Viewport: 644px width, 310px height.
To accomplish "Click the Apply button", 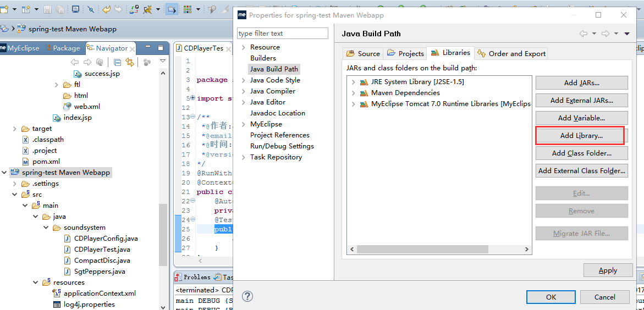I will pos(608,270).
